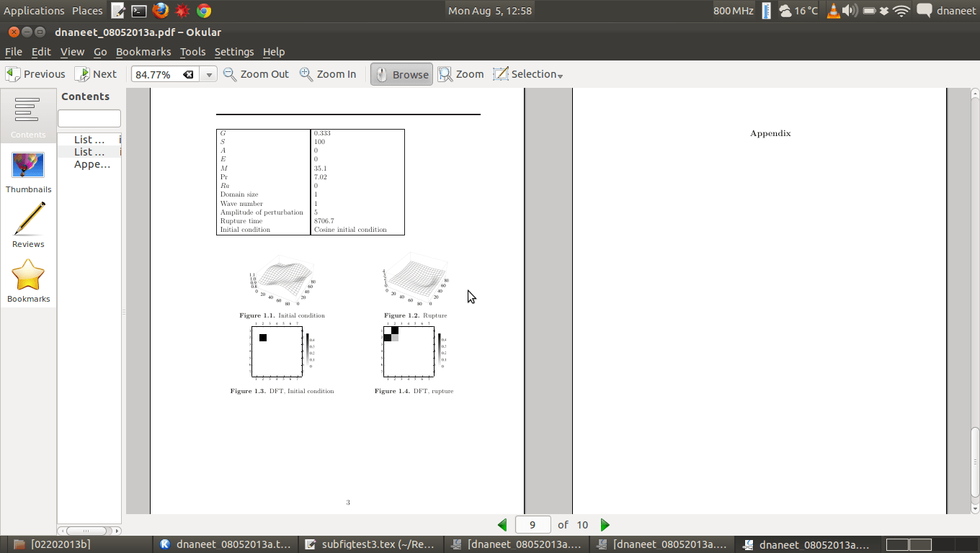Viewport: 980px width, 553px height.
Task: Click the green previous page arrow
Action: click(x=502, y=525)
